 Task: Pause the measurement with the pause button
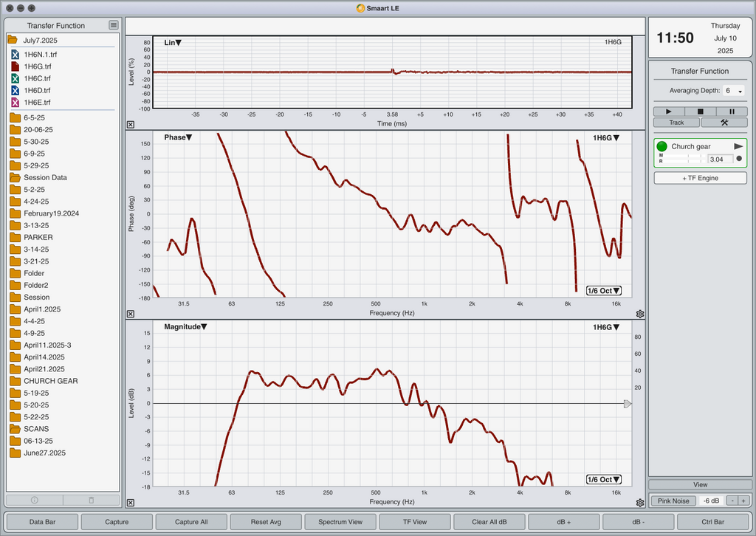tap(732, 111)
